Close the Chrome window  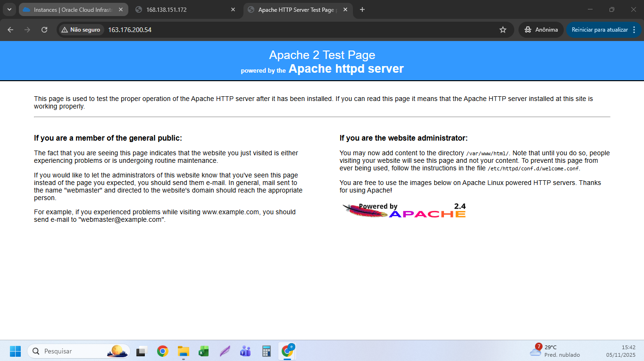(633, 9)
